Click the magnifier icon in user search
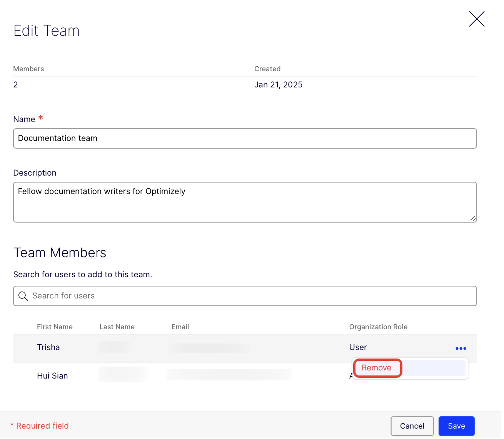504x439 pixels. tap(23, 296)
